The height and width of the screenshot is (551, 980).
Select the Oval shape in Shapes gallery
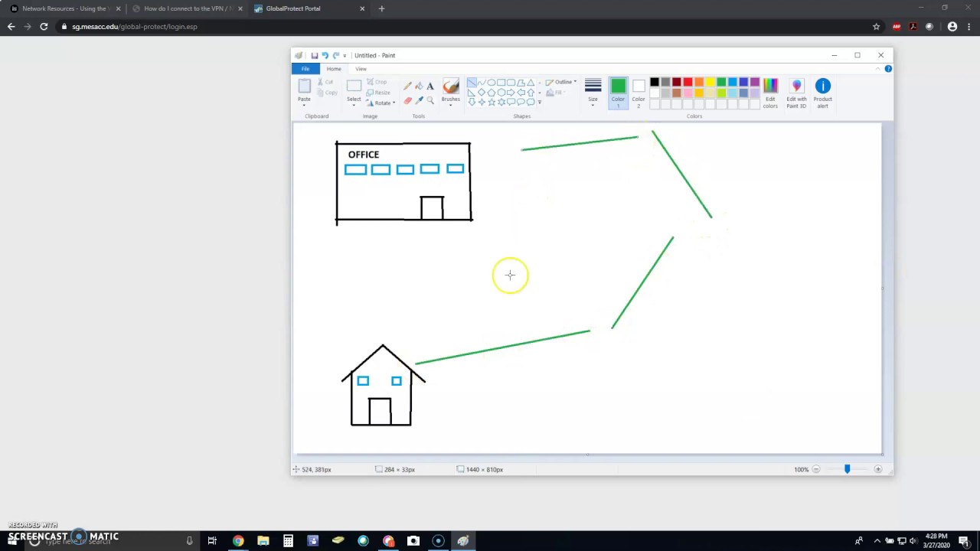coord(492,82)
